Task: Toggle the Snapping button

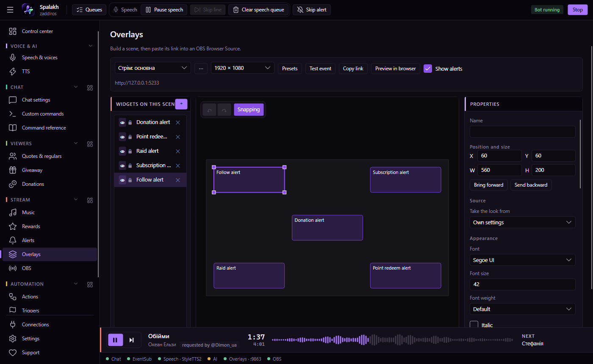Action: (249, 110)
